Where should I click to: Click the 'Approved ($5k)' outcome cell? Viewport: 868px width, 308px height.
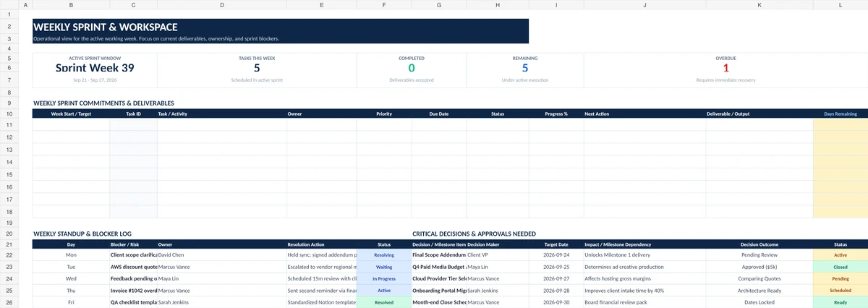759,267
